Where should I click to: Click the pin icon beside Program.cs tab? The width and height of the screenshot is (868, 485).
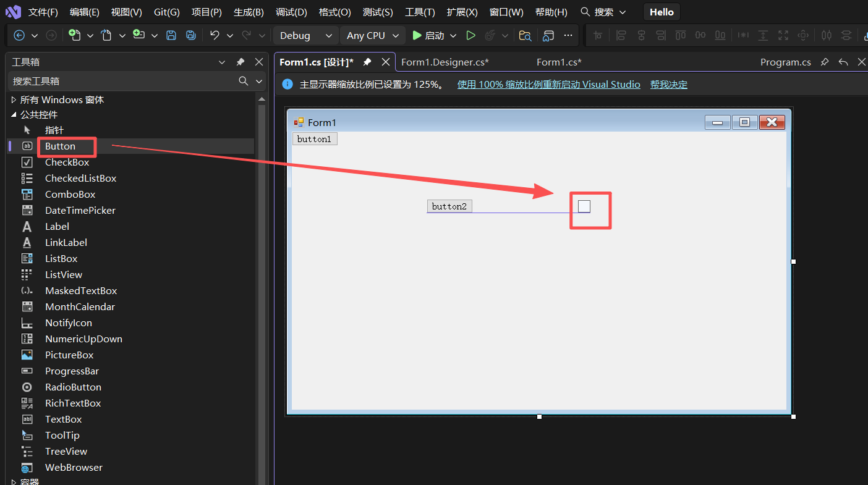pos(824,62)
